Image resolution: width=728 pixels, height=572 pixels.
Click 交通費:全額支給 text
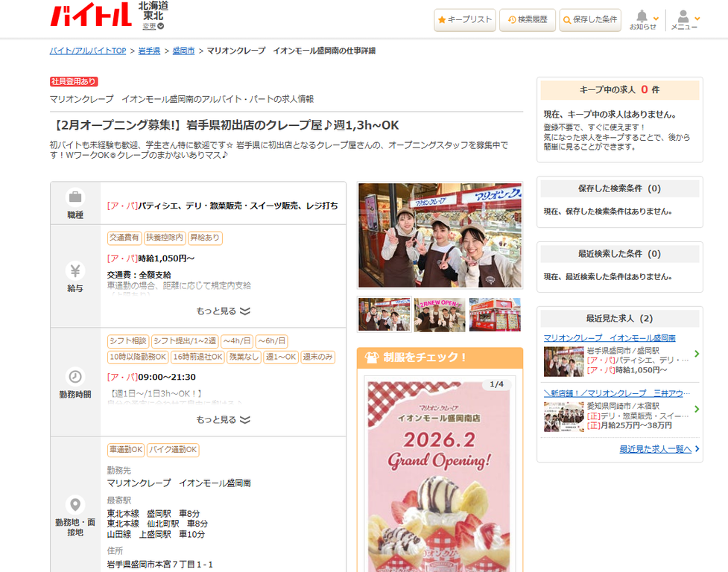point(139,275)
